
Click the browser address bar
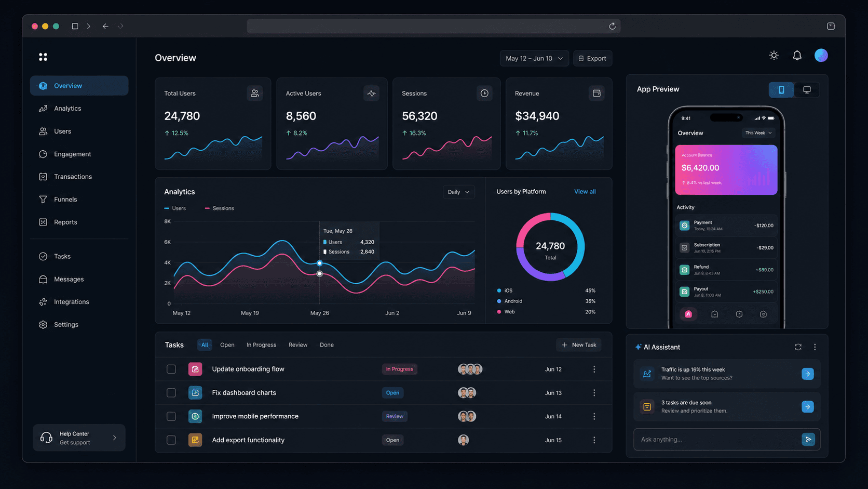click(433, 27)
